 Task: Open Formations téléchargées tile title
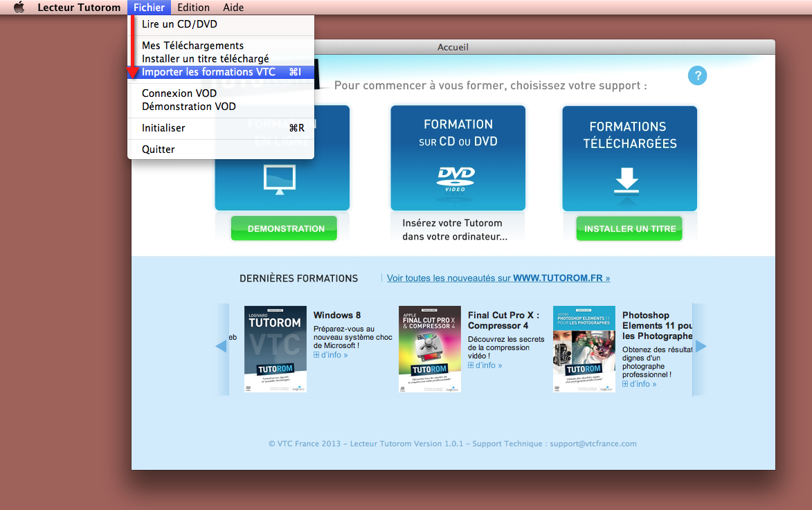coord(629,135)
